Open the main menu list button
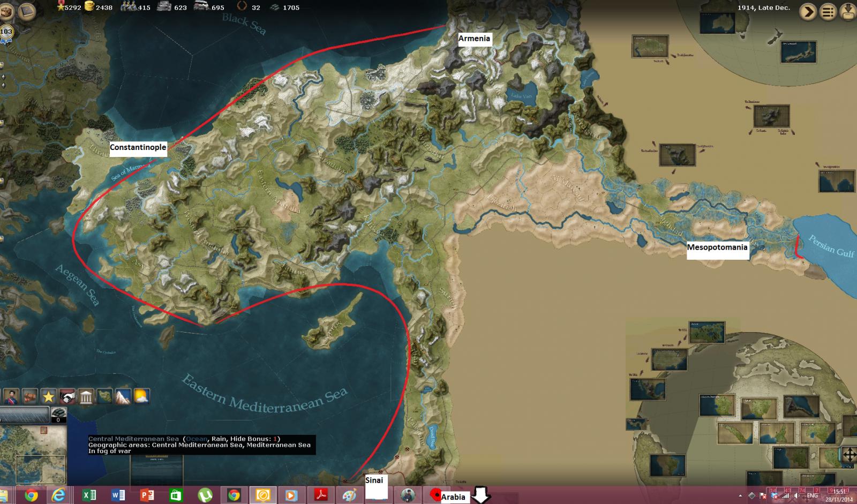The width and height of the screenshot is (857, 504). click(828, 12)
